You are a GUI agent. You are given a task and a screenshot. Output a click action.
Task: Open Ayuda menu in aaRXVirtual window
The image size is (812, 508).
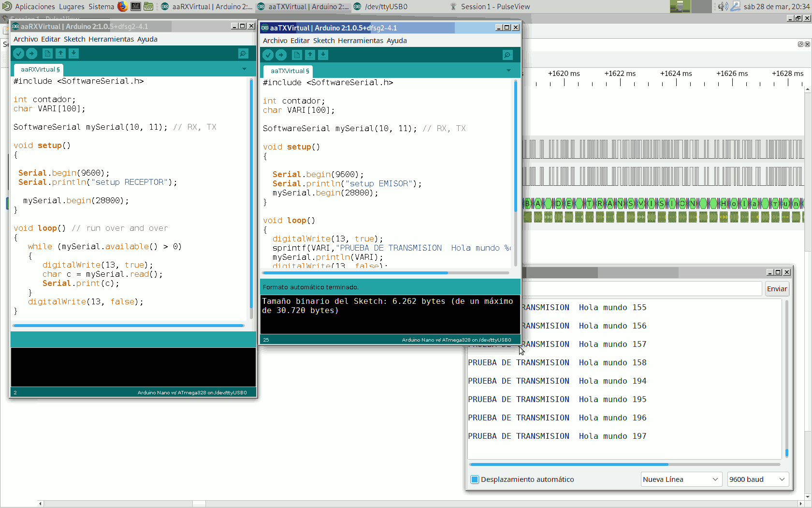pos(147,39)
